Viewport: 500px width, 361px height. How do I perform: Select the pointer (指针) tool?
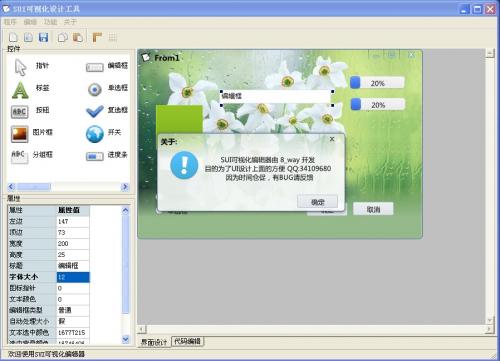(x=21, y=67)
